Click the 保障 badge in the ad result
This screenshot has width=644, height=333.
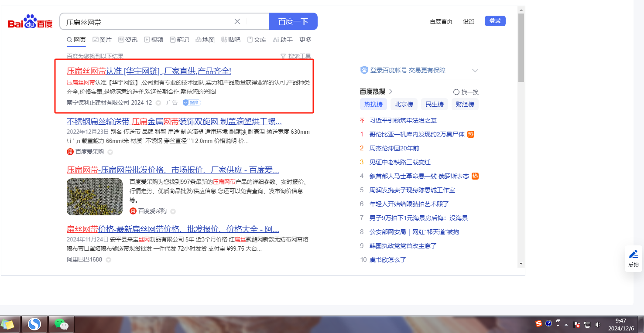[x=192, y=102]
